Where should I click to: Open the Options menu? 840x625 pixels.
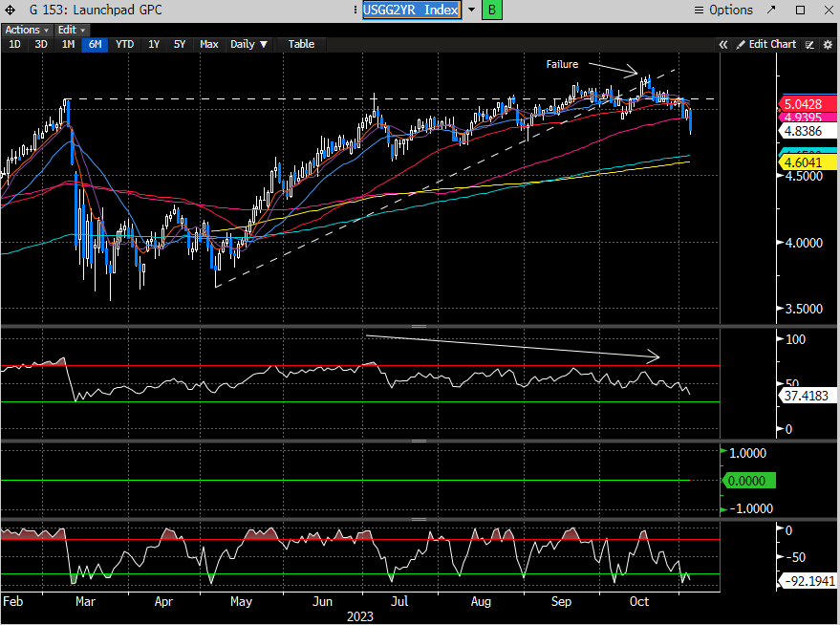(723, 11)
